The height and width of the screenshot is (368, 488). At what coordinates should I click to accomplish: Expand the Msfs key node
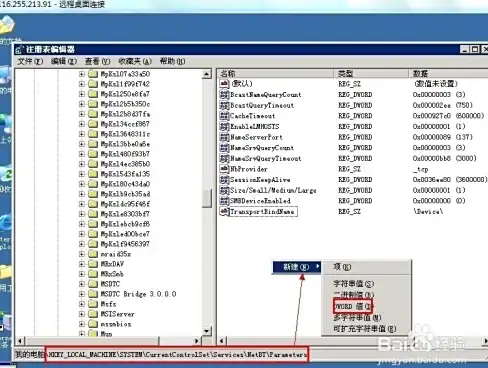(x=82, y=304)
